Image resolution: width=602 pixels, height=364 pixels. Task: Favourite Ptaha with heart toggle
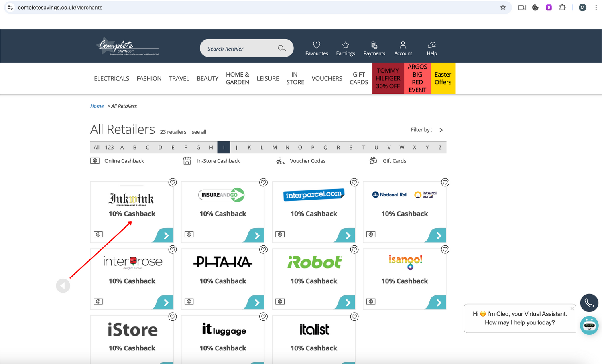[263, 249]
